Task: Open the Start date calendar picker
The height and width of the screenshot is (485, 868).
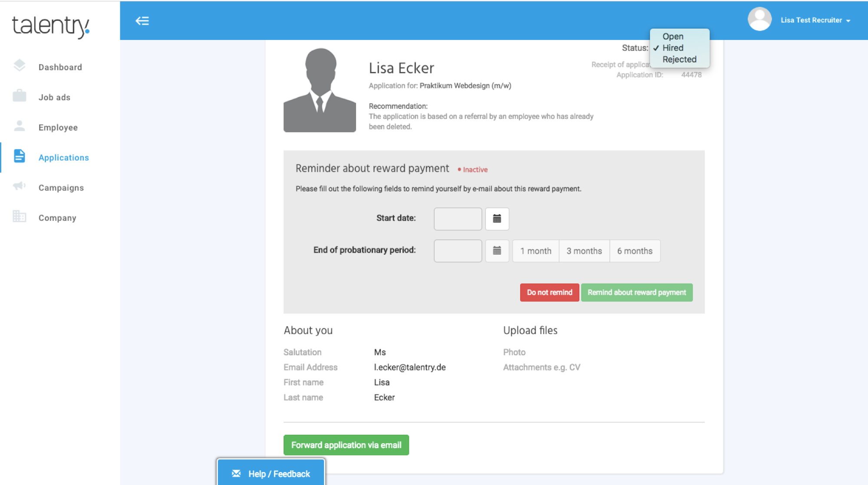Action: pos(497,219)
